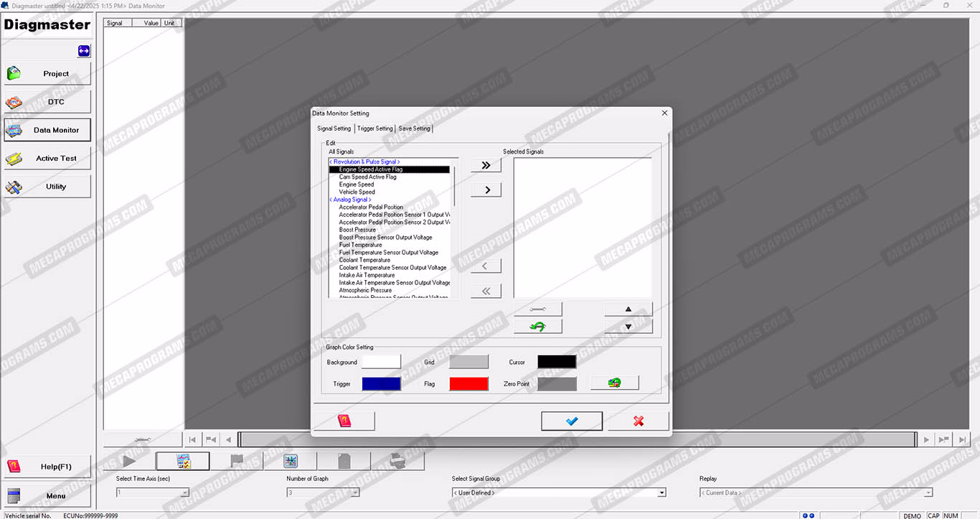980x519 pixels.
Task: Click the green refresh button under Selected Signals
Action: point(537,327)
